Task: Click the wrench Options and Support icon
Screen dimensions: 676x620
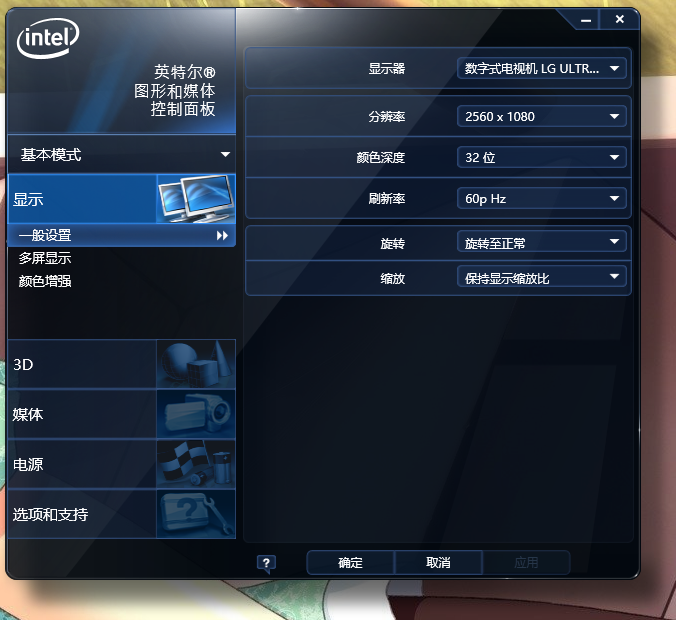Action: [x=196, y=514]
